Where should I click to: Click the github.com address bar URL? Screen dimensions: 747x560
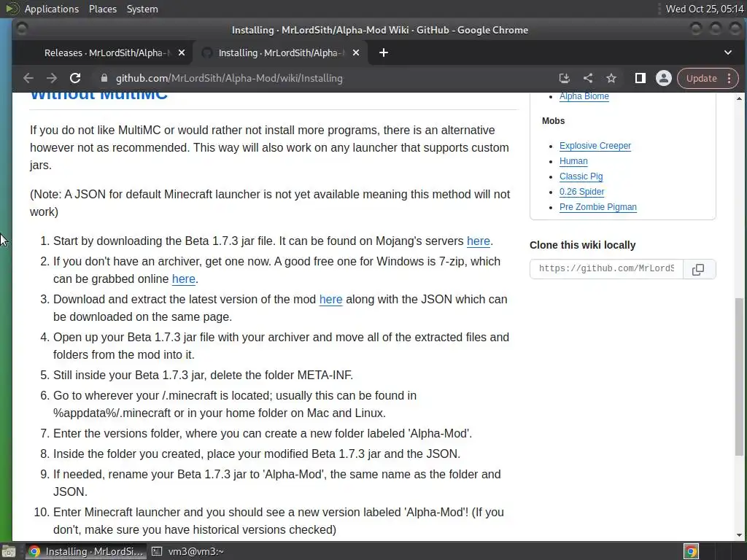tap(229, 78)
